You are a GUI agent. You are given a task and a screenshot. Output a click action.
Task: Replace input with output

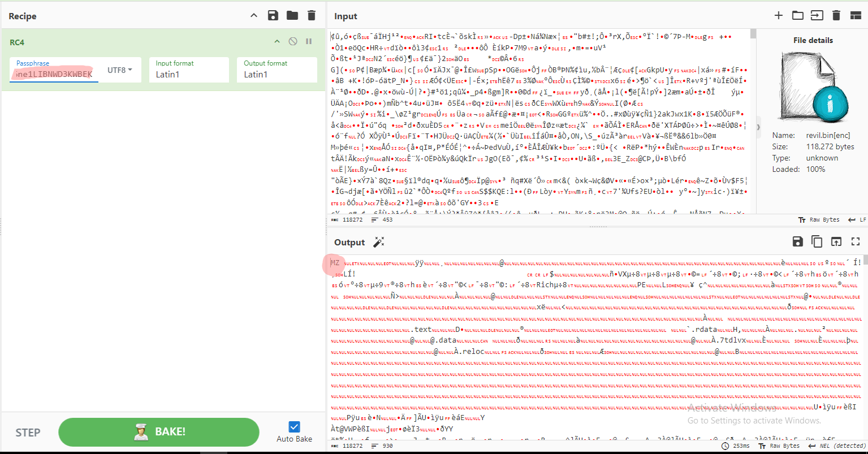coord(836,242)
